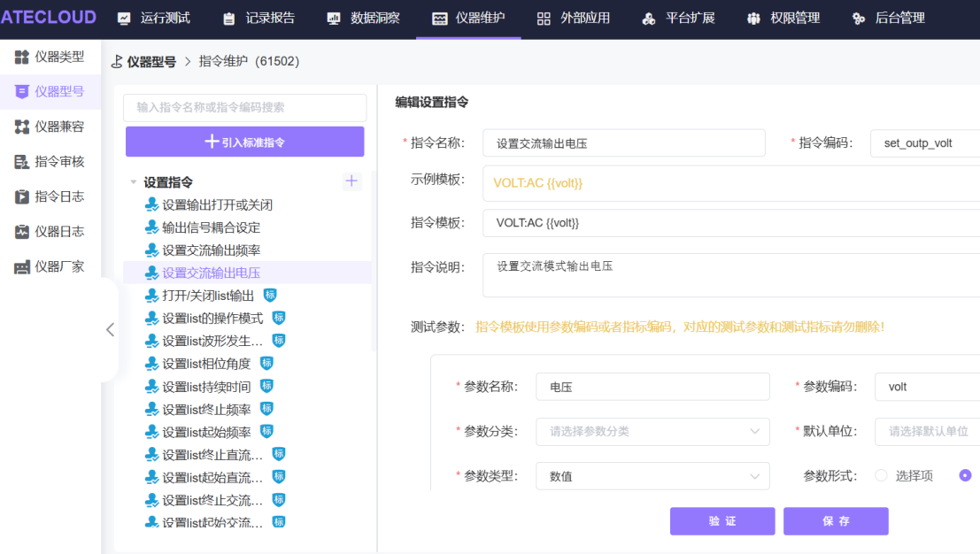This screenshot has width=980, height=554.
Task: Select 设置list相位角度 tree item
Action: tap(206, 364)
